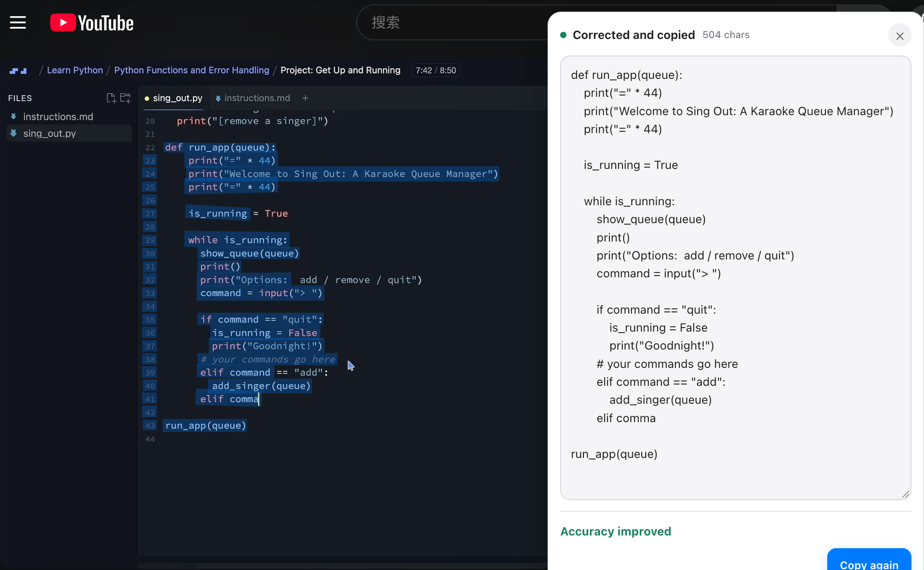The image size is (924, 570).
Task: Click the while is_running: line in editor
Action: pyautogui.click(x=237, y=240)
